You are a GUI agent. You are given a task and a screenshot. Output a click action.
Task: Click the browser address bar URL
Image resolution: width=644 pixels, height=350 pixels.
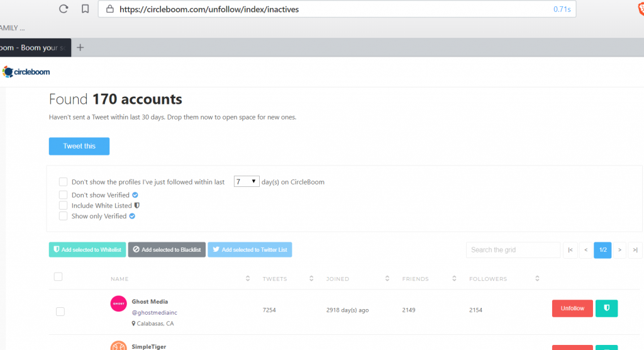(209, 9)
